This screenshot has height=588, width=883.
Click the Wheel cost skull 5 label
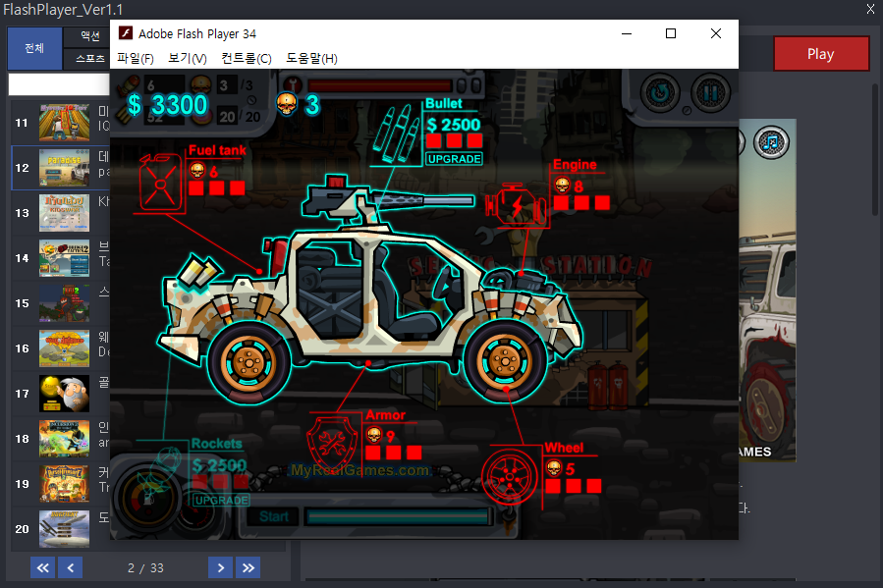(x=561, y=468)
